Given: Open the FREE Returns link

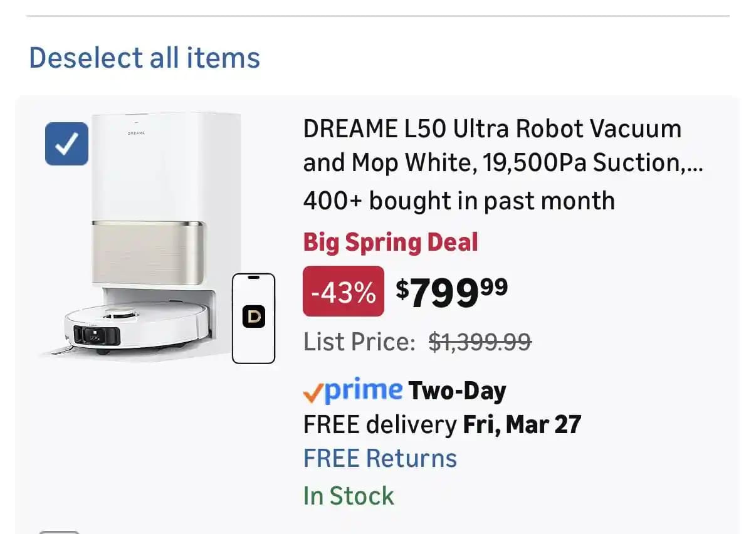Looking at the screenshot, I should click(380, 458).
